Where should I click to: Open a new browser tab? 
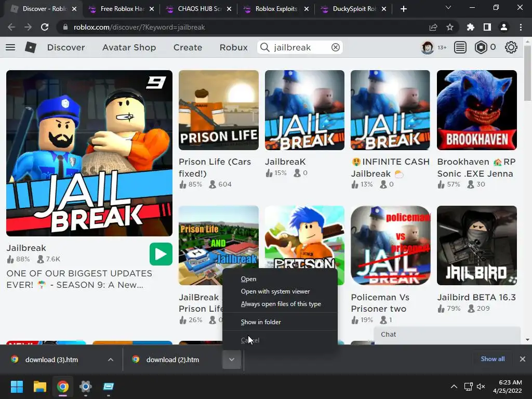click(x=403, y=9)
